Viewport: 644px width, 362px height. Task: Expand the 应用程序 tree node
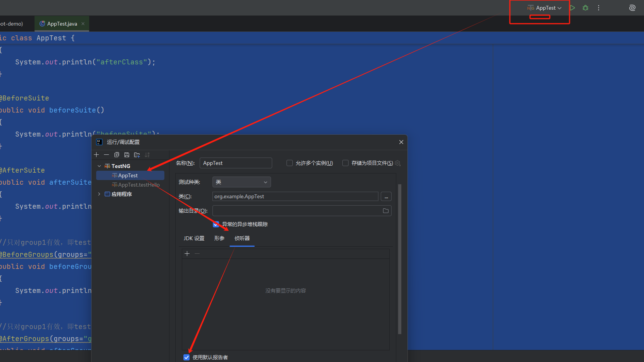[x=99, y=194]
